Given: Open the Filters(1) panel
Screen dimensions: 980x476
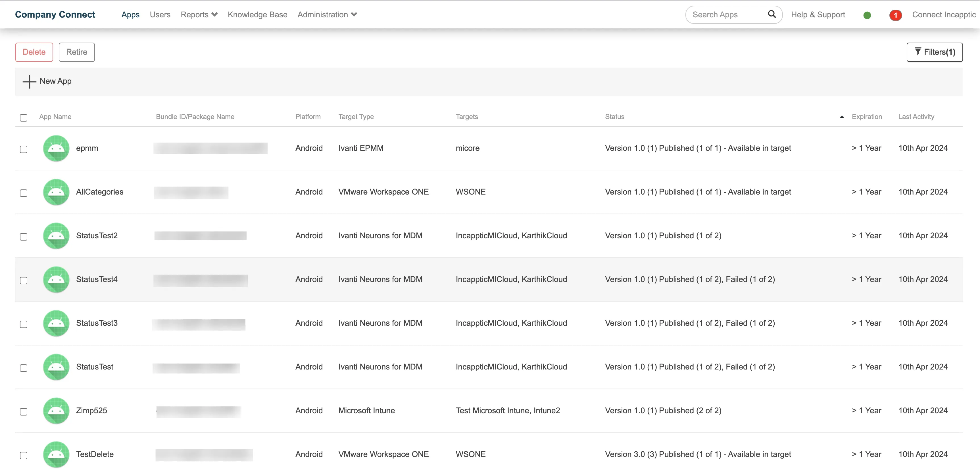Looking at the screenshot, I should 934,52.
